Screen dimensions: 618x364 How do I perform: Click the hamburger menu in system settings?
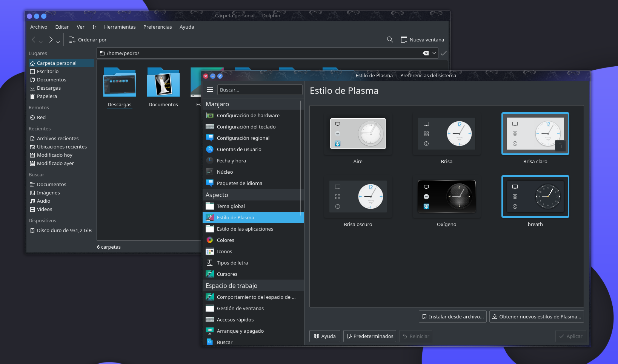click(210, 90)
